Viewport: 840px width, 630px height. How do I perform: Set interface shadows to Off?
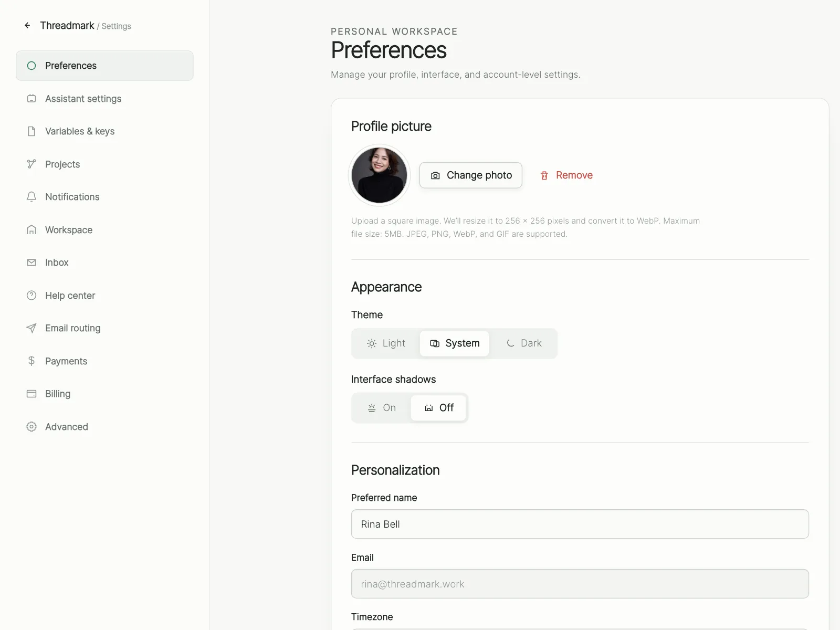coord(438,408)
